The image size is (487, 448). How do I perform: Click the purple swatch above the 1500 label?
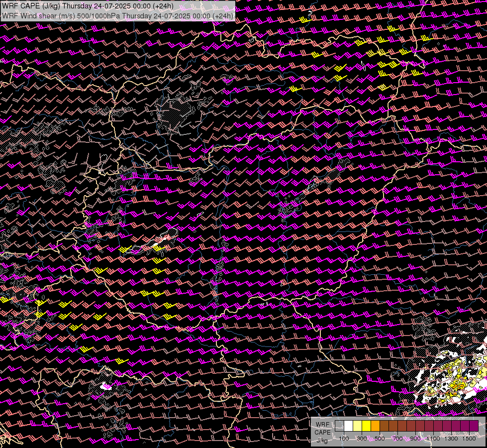tap(474, 426)
